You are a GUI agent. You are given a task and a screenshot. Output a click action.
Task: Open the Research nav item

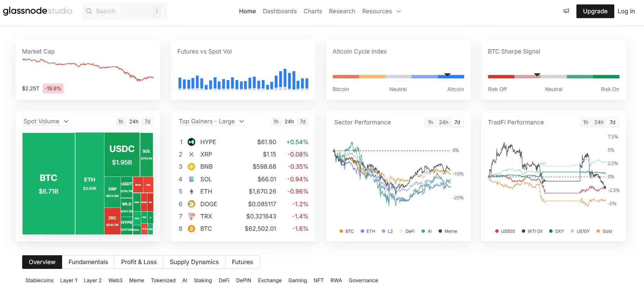click(x=342, y=11)
